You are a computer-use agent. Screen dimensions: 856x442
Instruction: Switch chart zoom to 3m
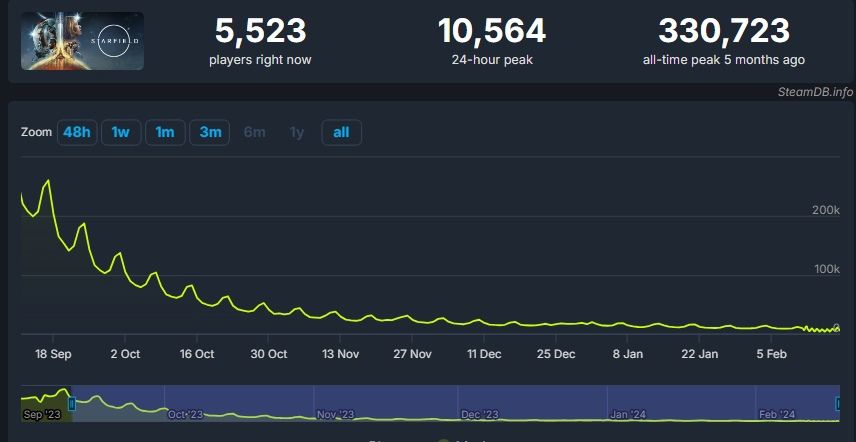209,132
